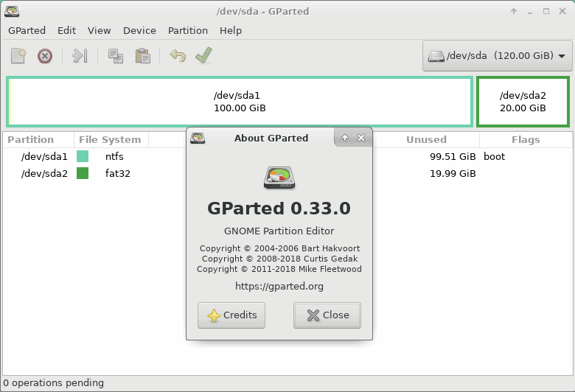Click the Bart Hakvoort copyright line
The image size is (575, 392).
[279, 248]
